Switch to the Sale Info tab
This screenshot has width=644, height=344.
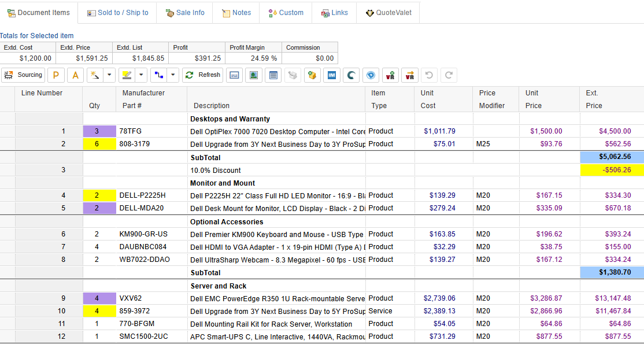click(184, 12)
